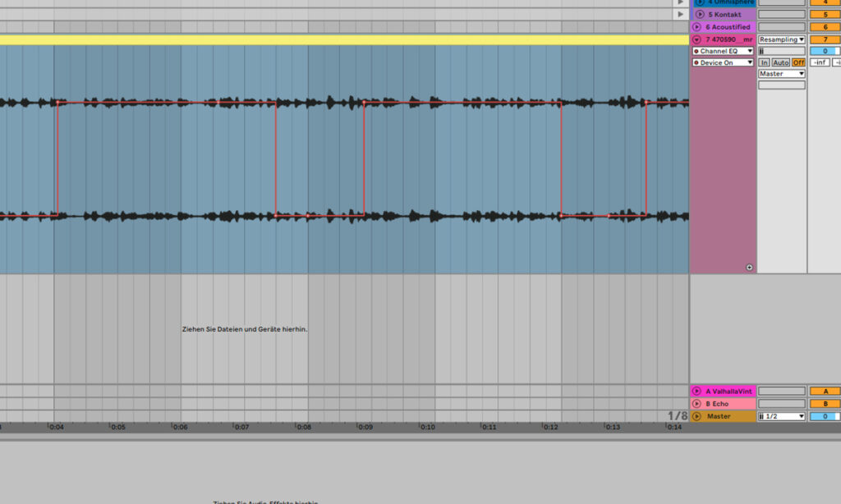
Task: Toggle return A activator button
Action: 825,392
